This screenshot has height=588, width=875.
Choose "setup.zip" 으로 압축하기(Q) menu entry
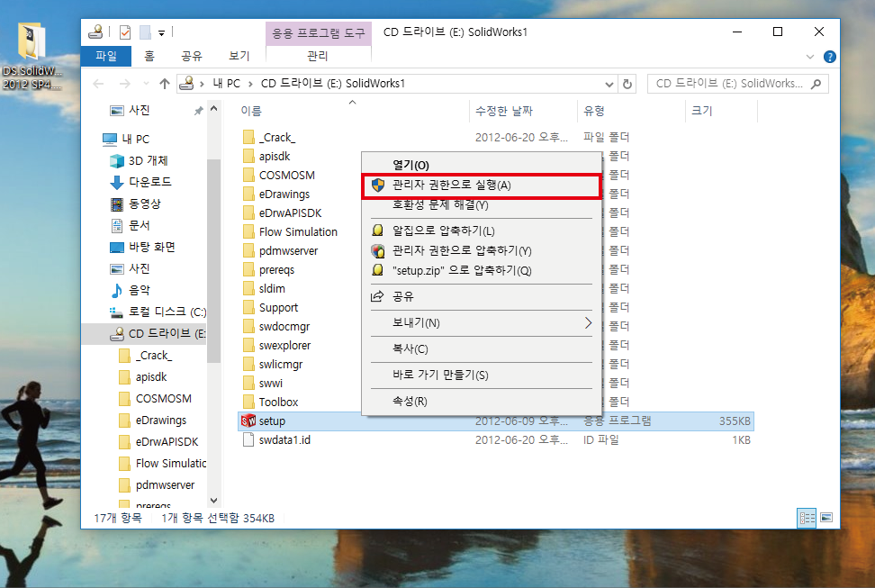(x=483, y=271)
